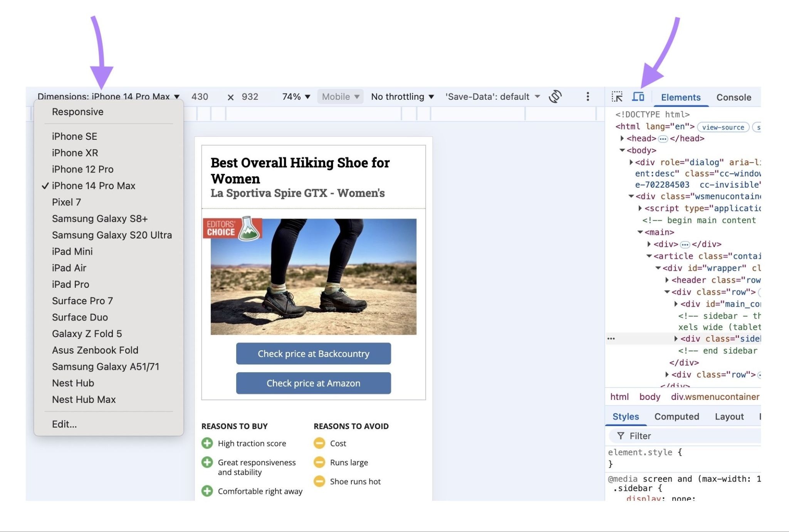Click yellow minus icon beside Cost
Viewport: 789px width, 532px height.
point(320,443)
